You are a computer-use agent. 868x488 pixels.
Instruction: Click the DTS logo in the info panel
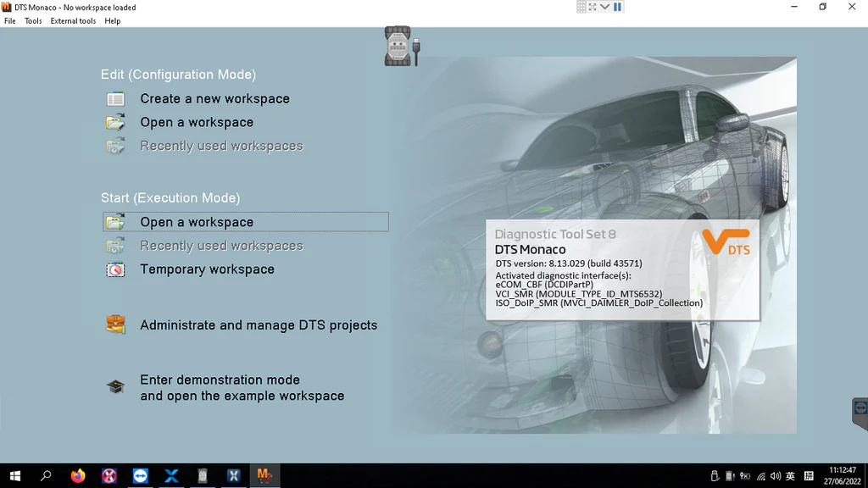pos(726,243)
